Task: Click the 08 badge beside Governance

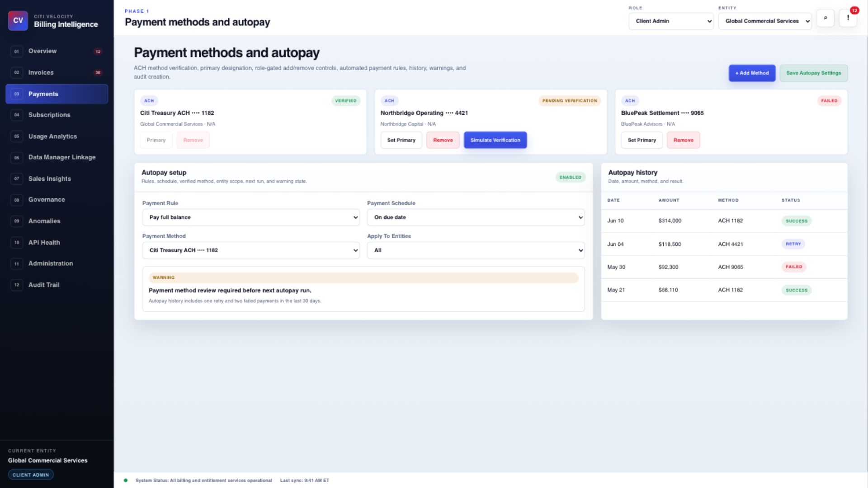Action: tap(17, 200)
